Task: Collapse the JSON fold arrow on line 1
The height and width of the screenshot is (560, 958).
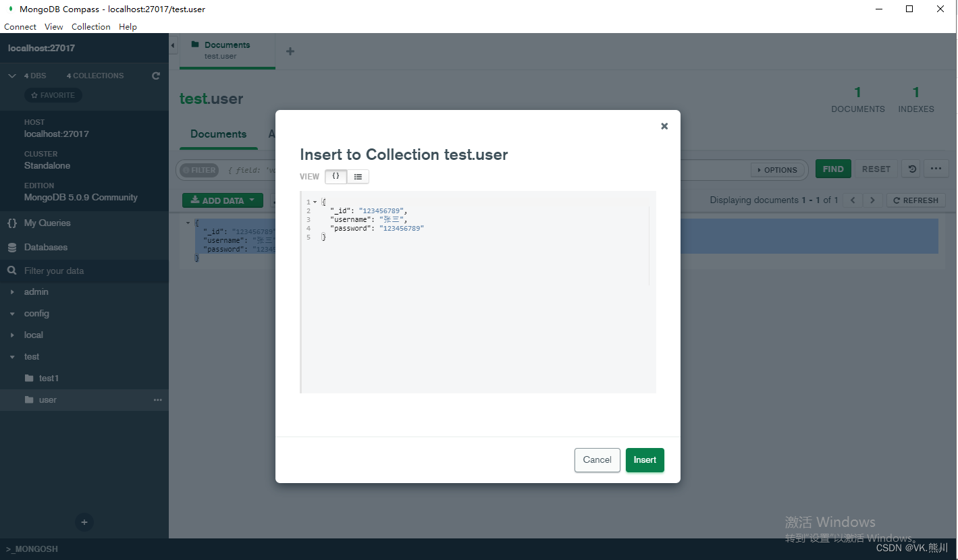Action: pos(315,202)
